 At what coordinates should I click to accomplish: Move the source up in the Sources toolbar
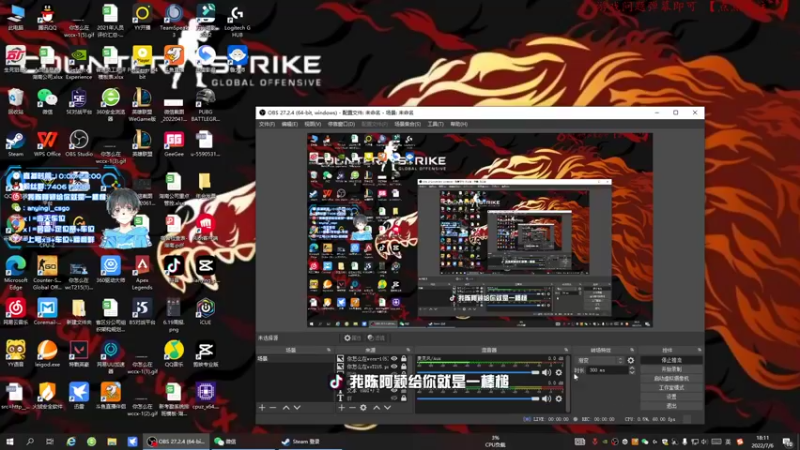point(377,408)
